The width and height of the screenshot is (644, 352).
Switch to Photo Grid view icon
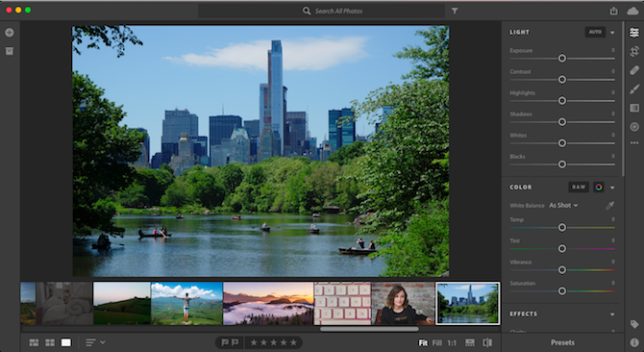coord(34,342)
